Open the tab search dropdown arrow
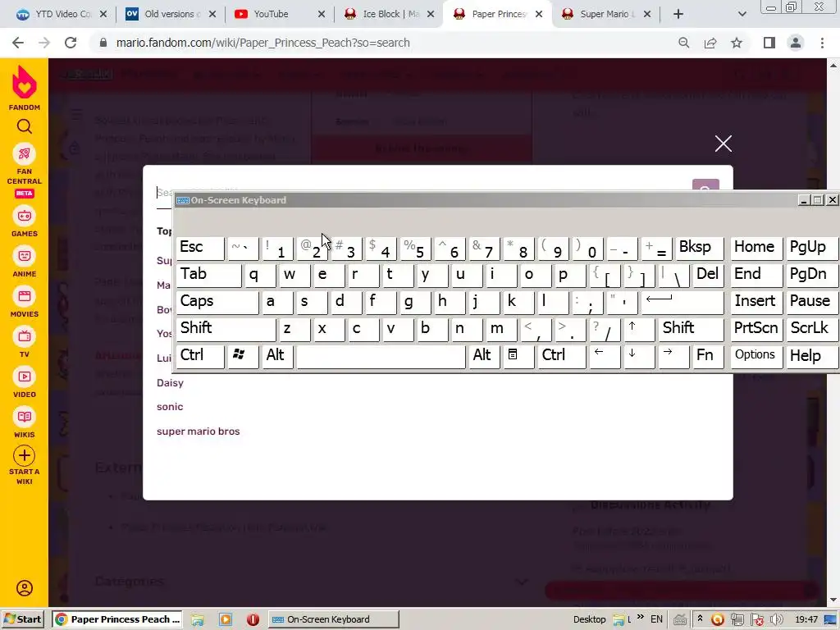Viewport: 840px width, 630px height. [742, 14]
